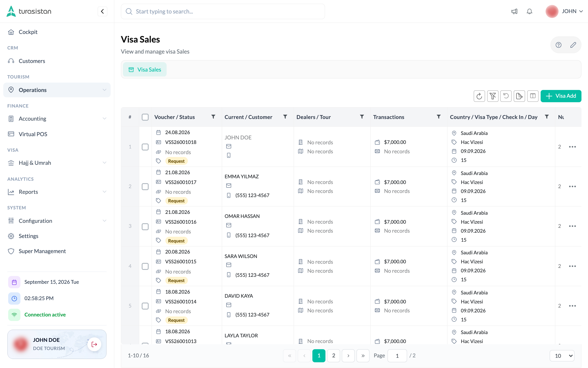
Task: Click the next page arrow
Action: point(348,356)
